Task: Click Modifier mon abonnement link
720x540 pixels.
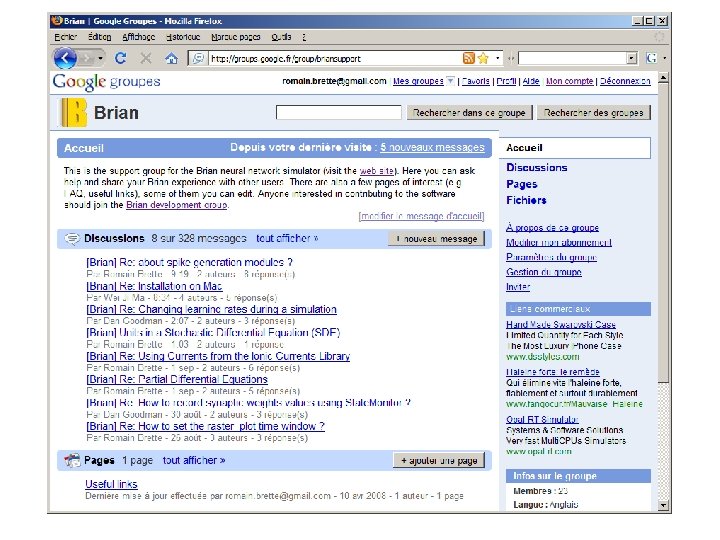Action: pyautogui.click(x=559, y=242)
